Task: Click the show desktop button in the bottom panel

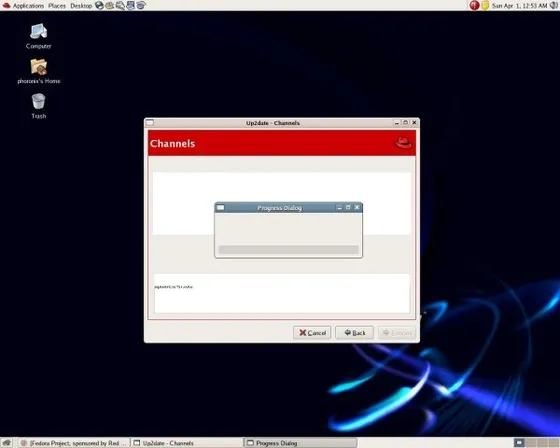Action: pos(7,443)
